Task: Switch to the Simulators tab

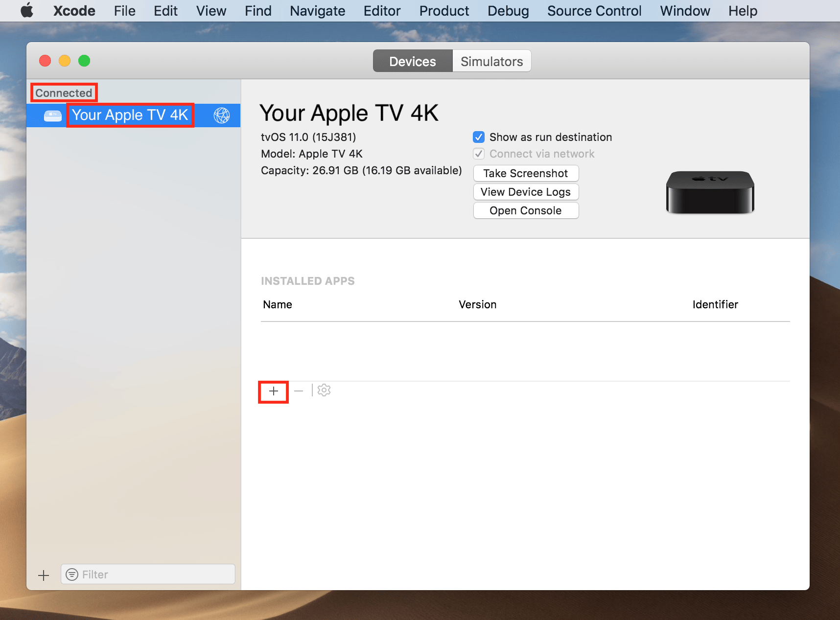Action: coord(491,61)
